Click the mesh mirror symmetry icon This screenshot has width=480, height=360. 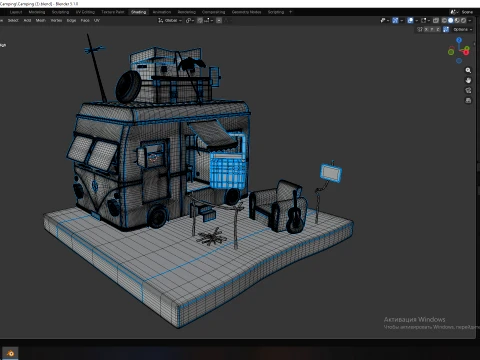420,29
